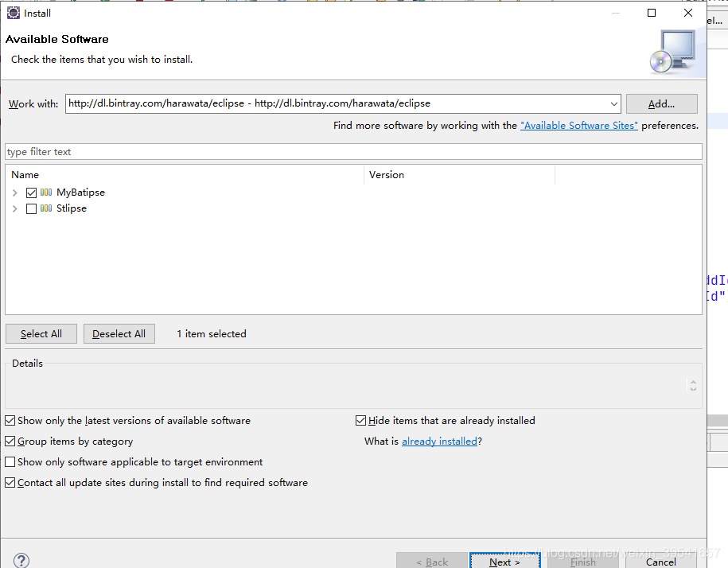Click the MyBatipse category icon
This screenshot has height=568, width=728.
[x=46, y=193]
